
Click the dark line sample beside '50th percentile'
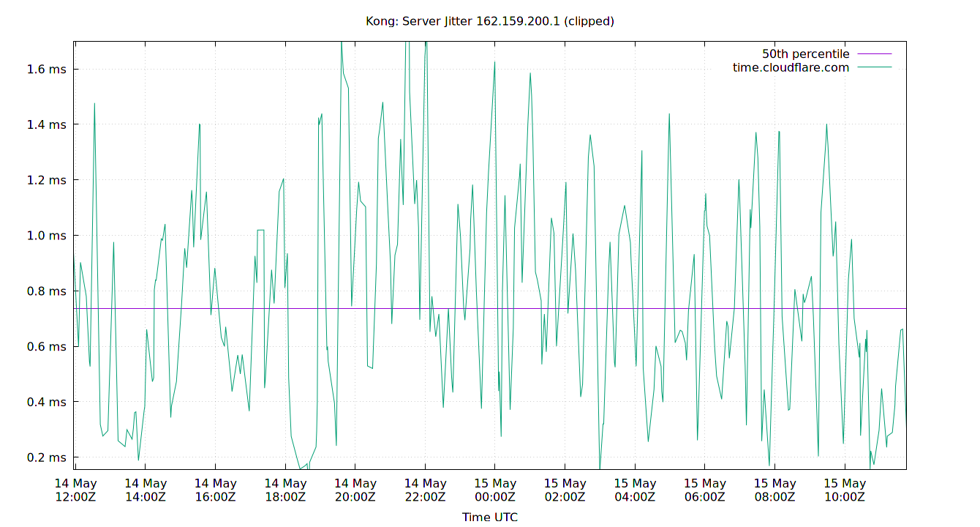(875, 54)
